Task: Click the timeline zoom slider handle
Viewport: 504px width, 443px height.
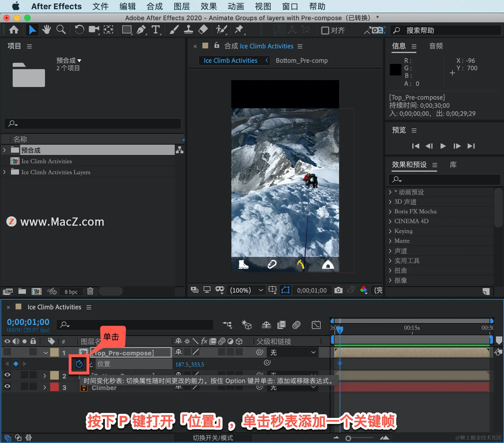Action: click(x=348, y=438)
